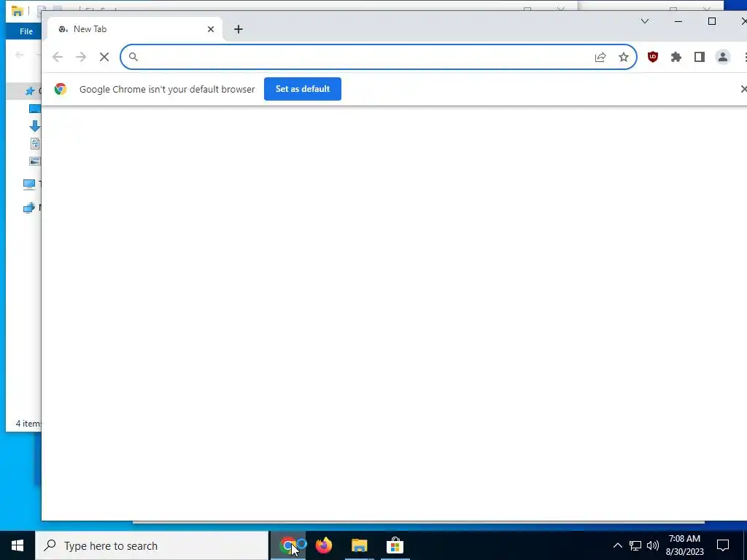Bookmark this tab with the star icon
The image size is (747, 560).
624,57
